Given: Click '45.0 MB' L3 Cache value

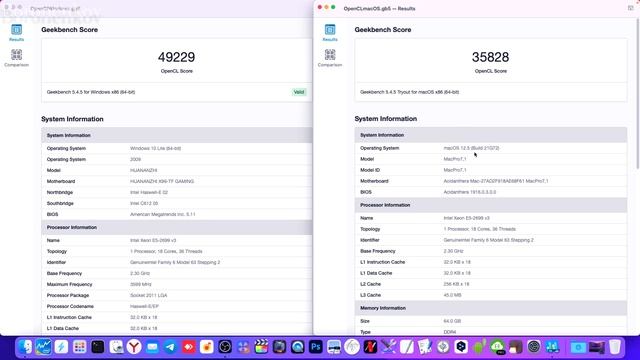Looking at the screenshot, I should point(452,295).
